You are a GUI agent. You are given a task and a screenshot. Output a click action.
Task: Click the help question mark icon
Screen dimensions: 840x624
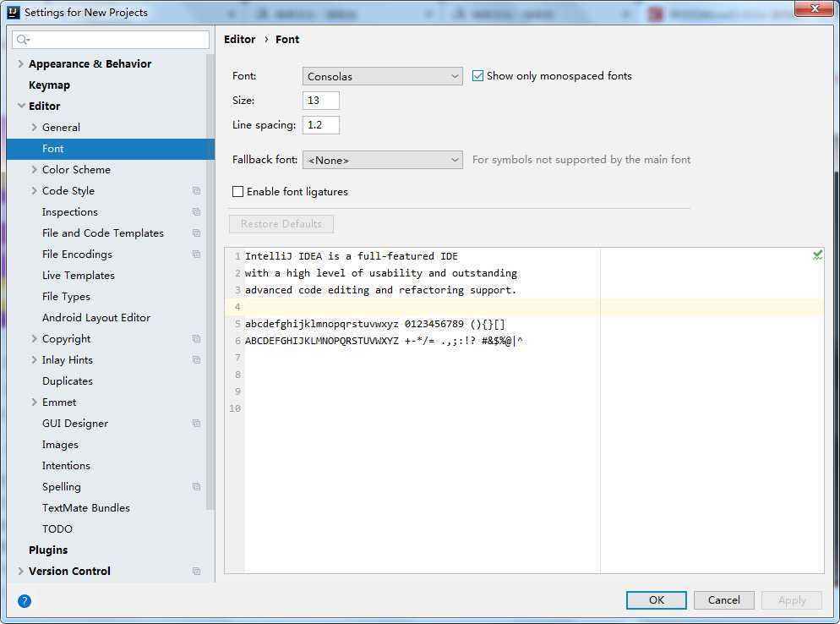(x=25, y=601)
